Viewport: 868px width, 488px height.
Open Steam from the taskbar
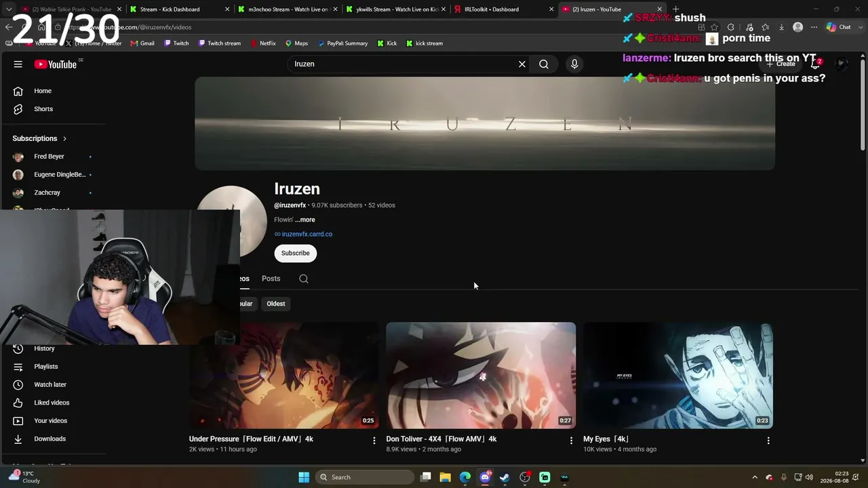pyautogui.click(x=505, y=477)
